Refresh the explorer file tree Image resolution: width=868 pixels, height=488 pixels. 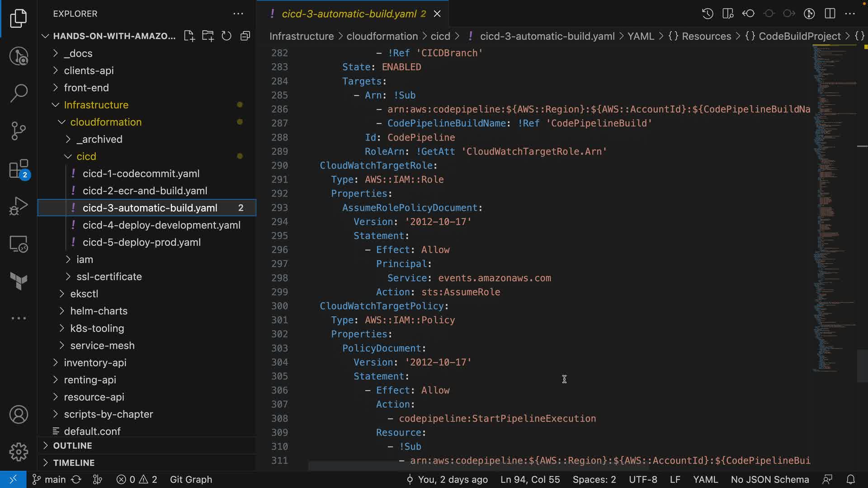[x=226, y=36]
